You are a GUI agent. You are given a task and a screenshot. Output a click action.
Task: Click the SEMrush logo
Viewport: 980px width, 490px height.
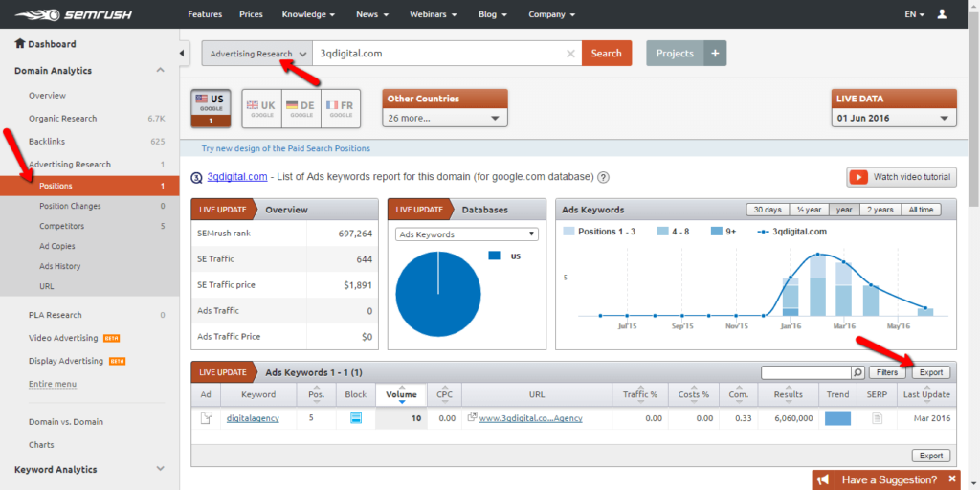tap(75, 13)
